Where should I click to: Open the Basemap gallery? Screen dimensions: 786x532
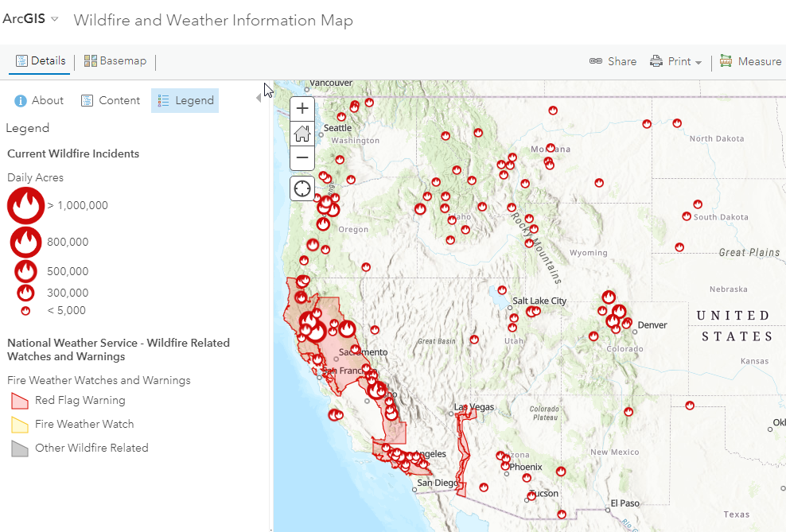click(115, 61)
